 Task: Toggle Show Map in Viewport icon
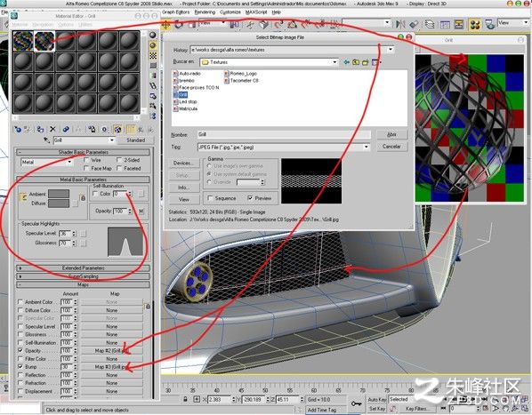click(117, 130)
